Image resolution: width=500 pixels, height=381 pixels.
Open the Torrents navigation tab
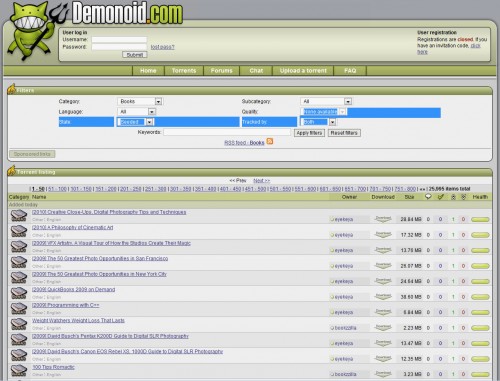tap(184, 71)
